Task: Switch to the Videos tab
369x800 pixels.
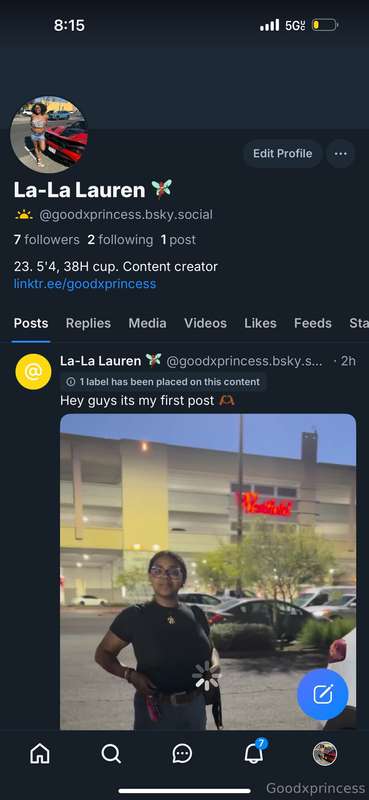Action: click(x=205, y=323)
